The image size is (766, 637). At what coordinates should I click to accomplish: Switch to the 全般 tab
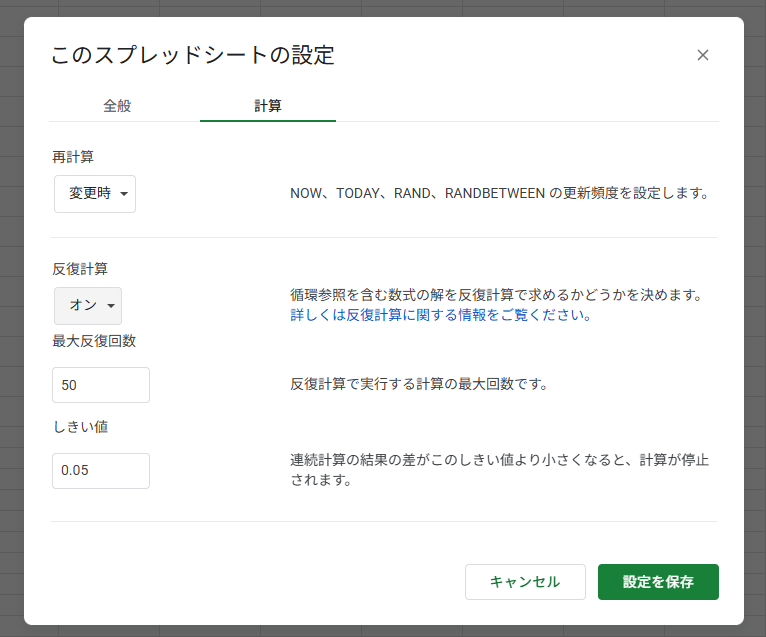coord(117,105)
